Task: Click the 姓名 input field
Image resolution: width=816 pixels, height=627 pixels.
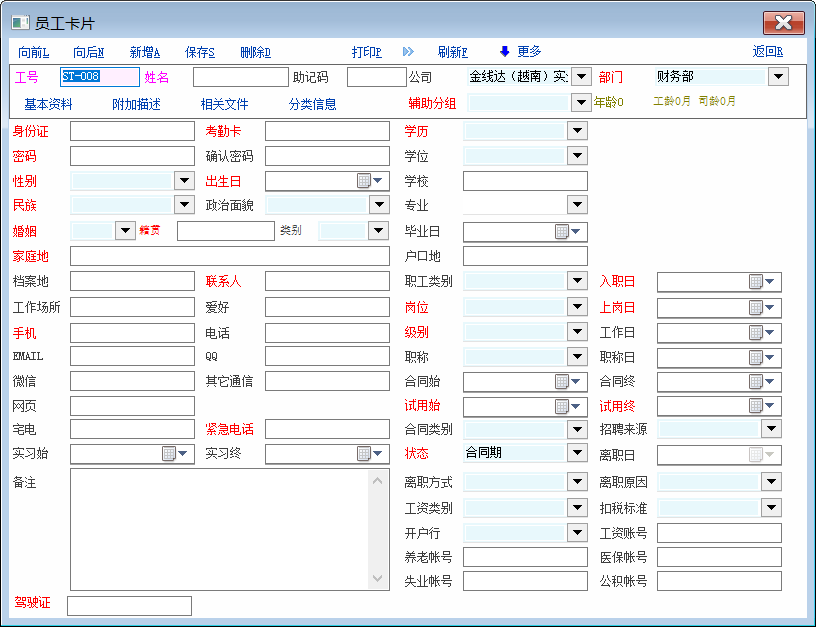Action: point(240,77)
